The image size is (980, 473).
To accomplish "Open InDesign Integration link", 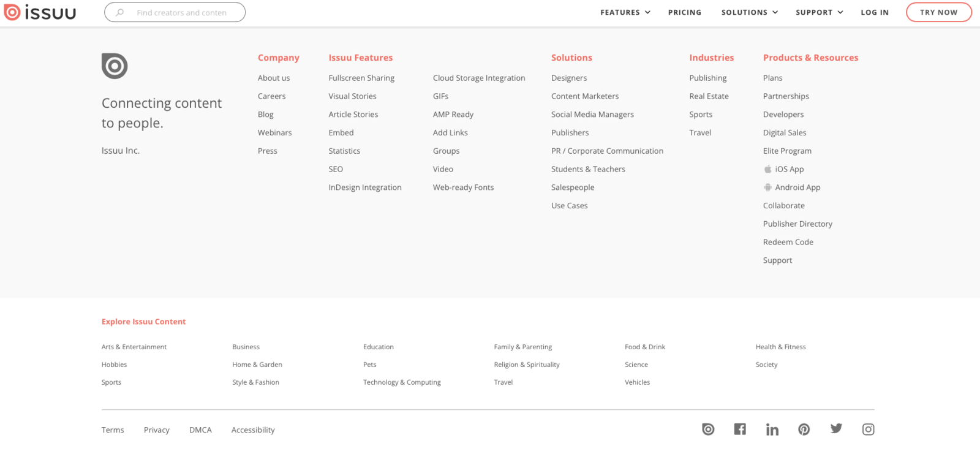I will [x=365, y=187].
